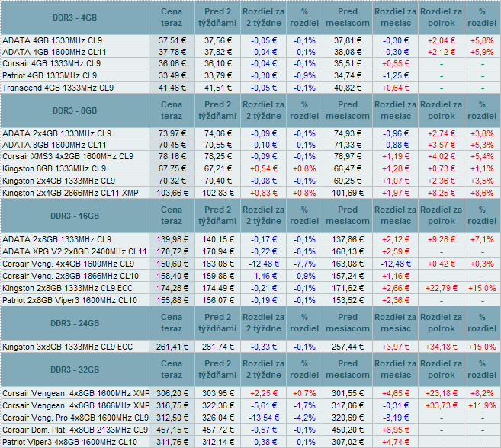Click the +5,9% percent difference cell

point(482,52)
